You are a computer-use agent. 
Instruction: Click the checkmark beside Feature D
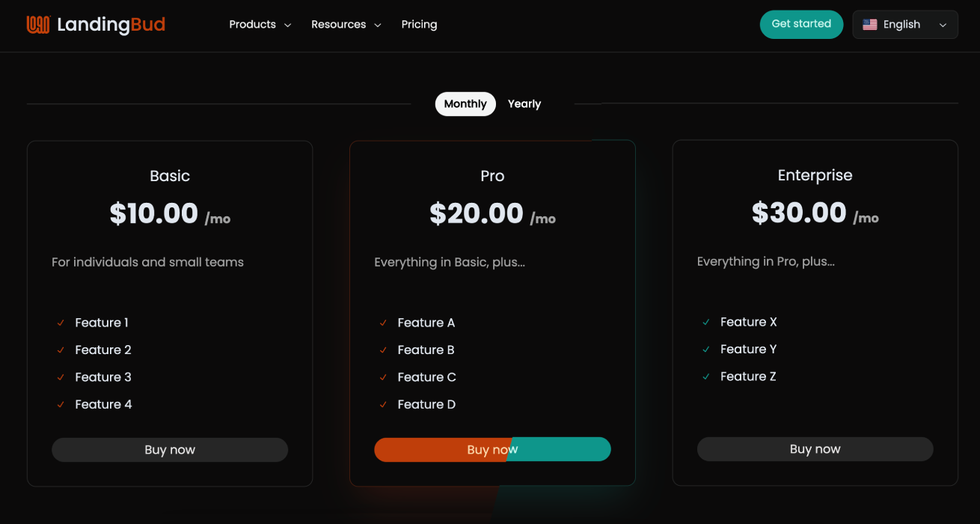point(383,404)
